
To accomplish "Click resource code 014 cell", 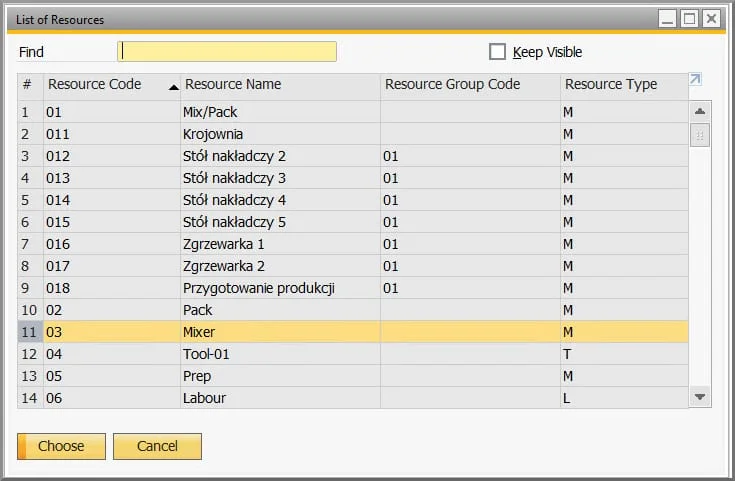I will (x=112, y=200).
